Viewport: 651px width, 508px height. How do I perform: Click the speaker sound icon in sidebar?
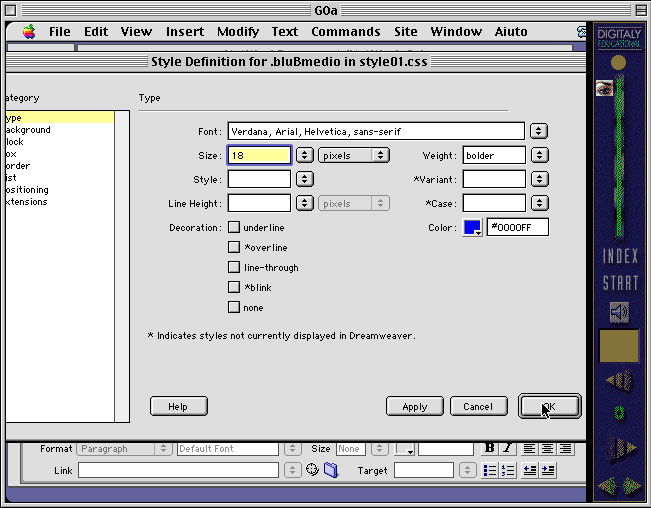[x=619, y=312]
